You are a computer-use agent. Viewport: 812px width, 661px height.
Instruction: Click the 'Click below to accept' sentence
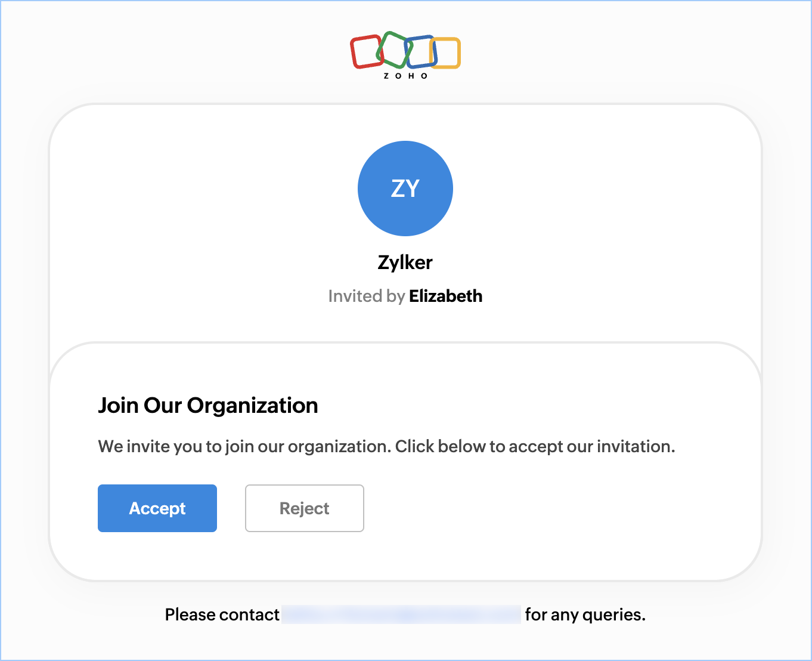coord(535,447)
